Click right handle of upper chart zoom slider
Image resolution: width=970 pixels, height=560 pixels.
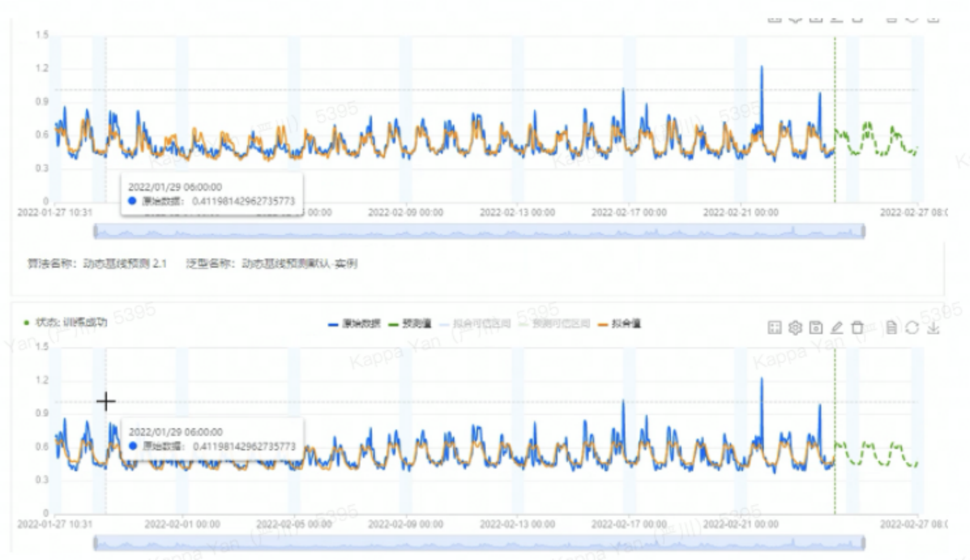[x=863, y=231]
